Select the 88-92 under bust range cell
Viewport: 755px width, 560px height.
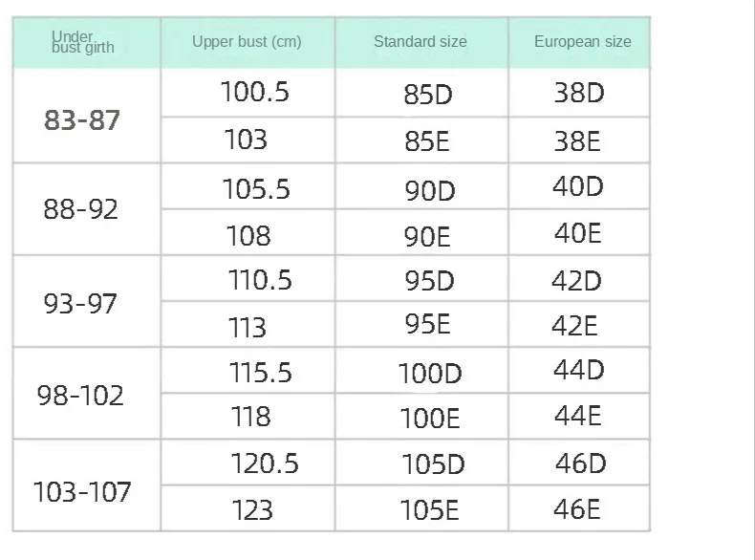pyautogui.click(x=81, y=209)
